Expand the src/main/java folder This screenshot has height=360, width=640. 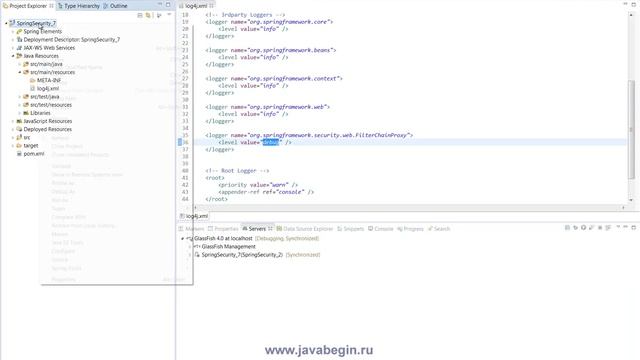19,64
